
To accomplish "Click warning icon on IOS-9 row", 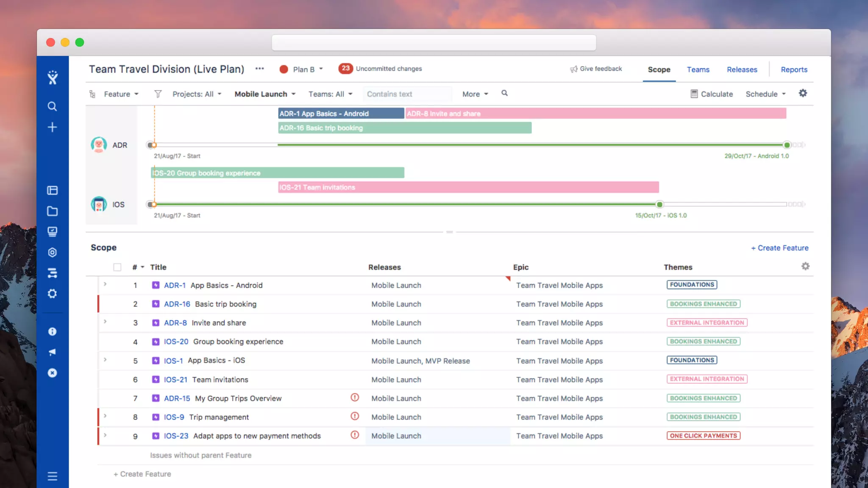I will click(355, 416).
